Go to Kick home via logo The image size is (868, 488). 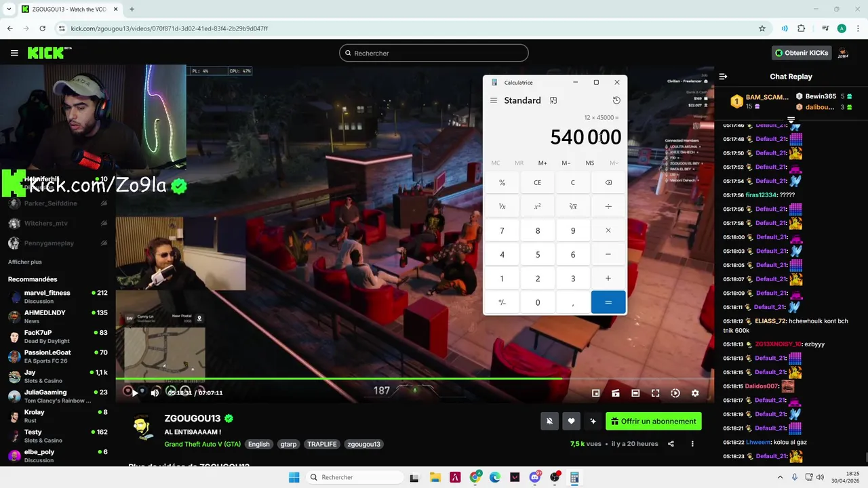(x=49, y=53)
